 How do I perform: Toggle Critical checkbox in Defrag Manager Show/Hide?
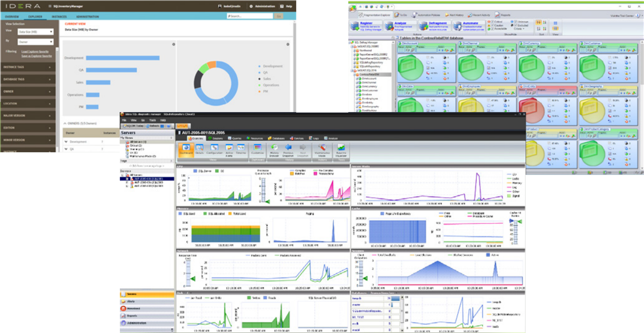[x=492, y=22]
